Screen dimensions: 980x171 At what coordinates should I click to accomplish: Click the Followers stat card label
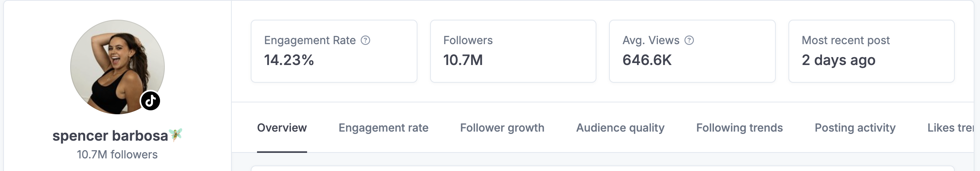468,40
